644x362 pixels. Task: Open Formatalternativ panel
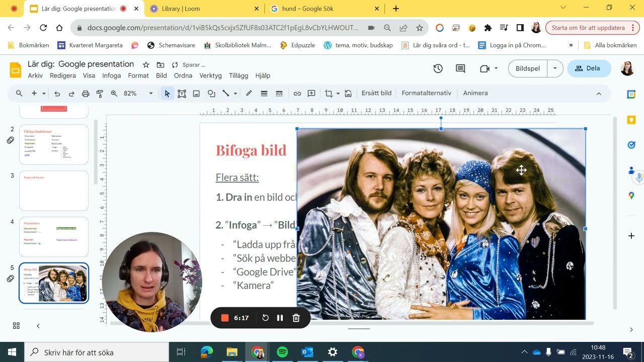[x=427, y=93]
